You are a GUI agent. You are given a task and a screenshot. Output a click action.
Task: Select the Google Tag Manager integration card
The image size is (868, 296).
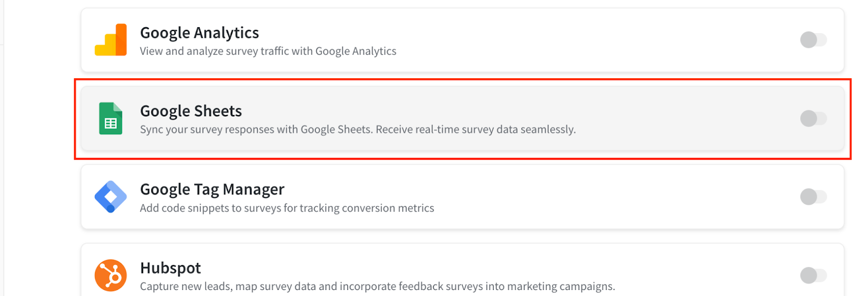click(x=463, y=197)
